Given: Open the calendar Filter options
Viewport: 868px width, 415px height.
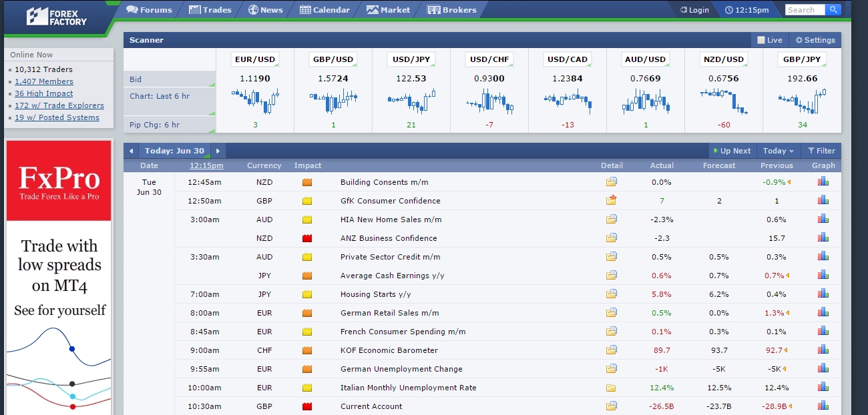Looking at the screenshot, I should [x=821, y=151].
